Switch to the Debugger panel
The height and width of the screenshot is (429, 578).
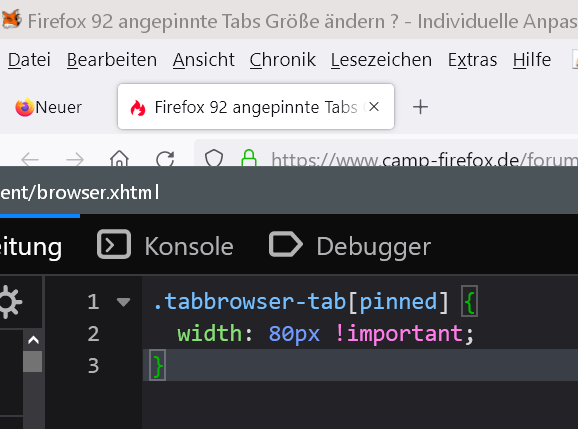pyautogui.click(x=350, y=246)
